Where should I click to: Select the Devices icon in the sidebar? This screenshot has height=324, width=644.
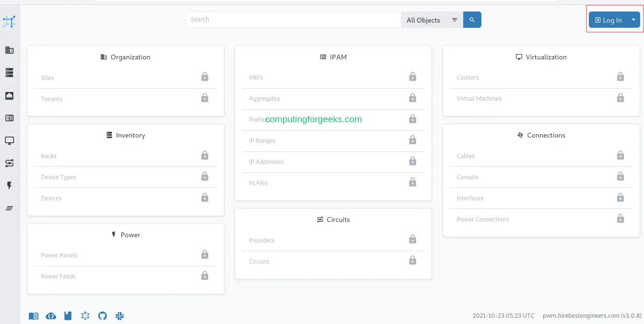click(9, 72)
